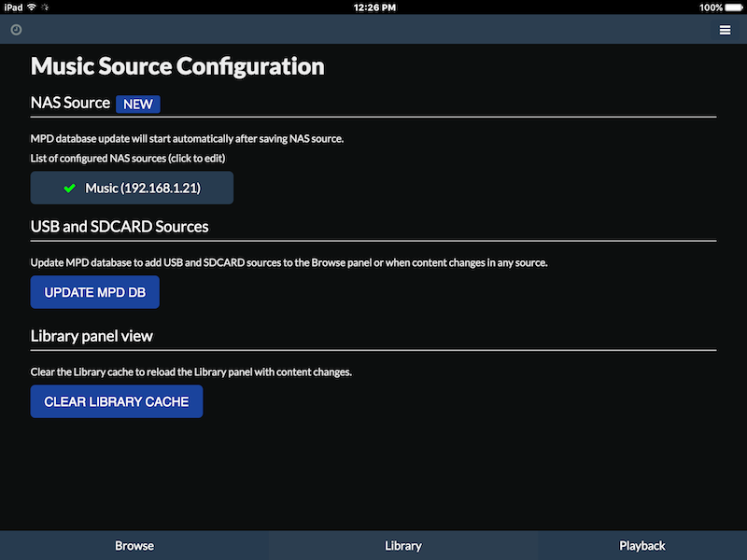
Task: Open the hamburger menu icon
Action: (x=725, y=30)
